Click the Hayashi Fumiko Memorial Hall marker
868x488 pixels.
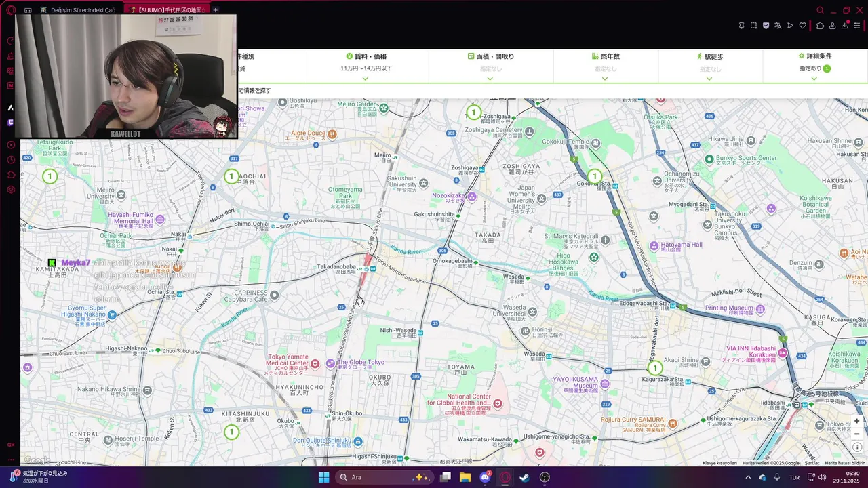[x=160, y=220]
